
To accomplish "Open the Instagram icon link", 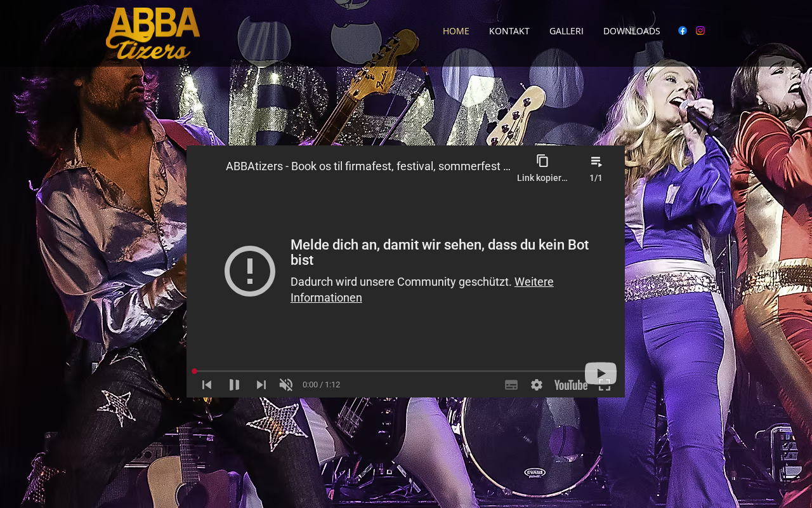I will [700, 30].
